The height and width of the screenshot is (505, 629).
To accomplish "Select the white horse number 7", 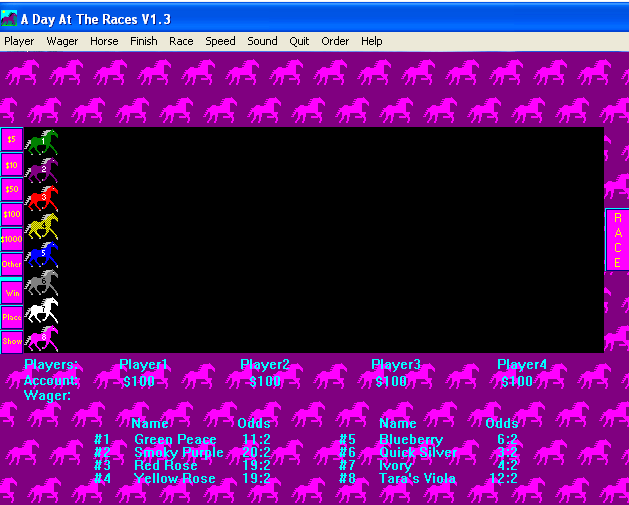I will [41, 311].
